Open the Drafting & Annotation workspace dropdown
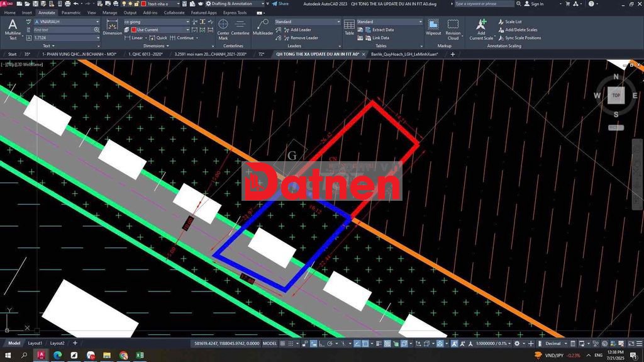Image resolution: width=644 pixels, height=362 pixels. 235,4
